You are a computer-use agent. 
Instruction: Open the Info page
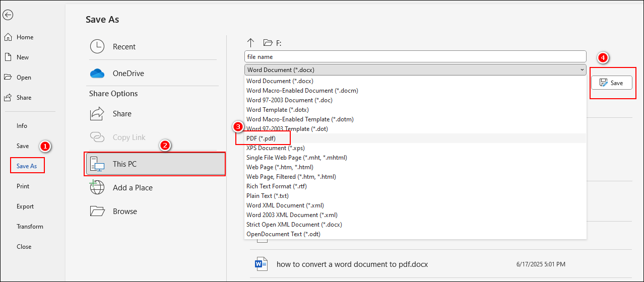pyautogui.click(x=22, y=126)
